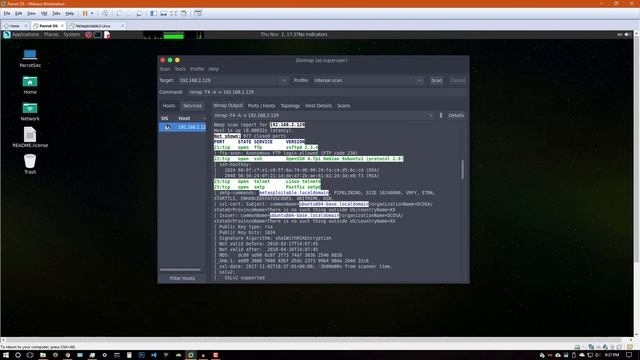This screenshot has height=360, width=640.
Task: Open Windows Start menu
Action: click(6, 355)
